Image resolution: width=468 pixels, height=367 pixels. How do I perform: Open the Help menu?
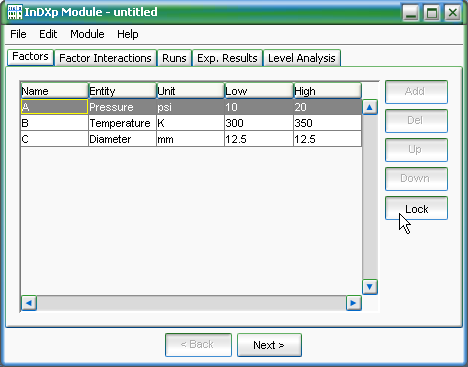[x=128, y=34]
